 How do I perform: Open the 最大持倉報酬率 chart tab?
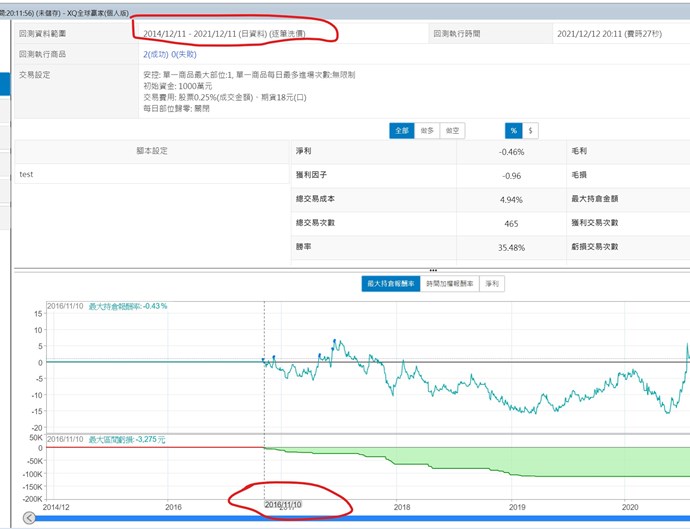click(391, 284)
